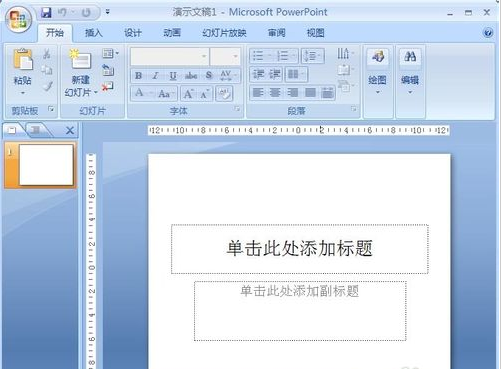Center the text
Screen dimensions: 502x369
pyautogui.click(x=275, y=92)
